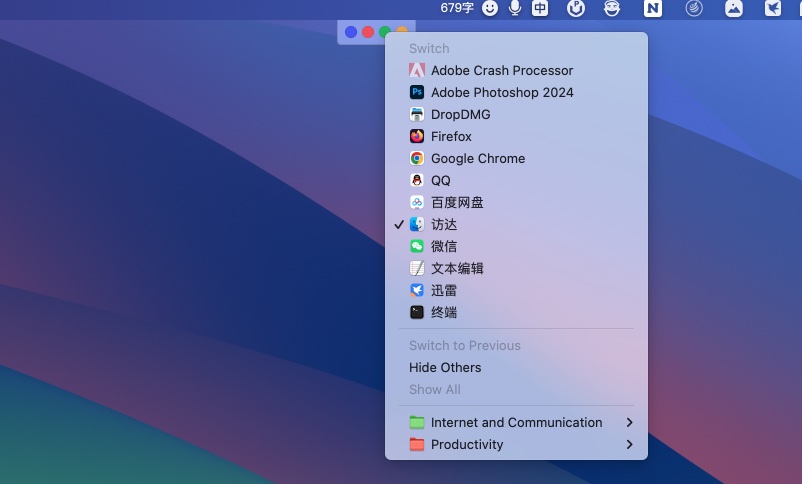
Task: Expand the Internet and Communication submenu arrow
Action: (x=629, y=422)
